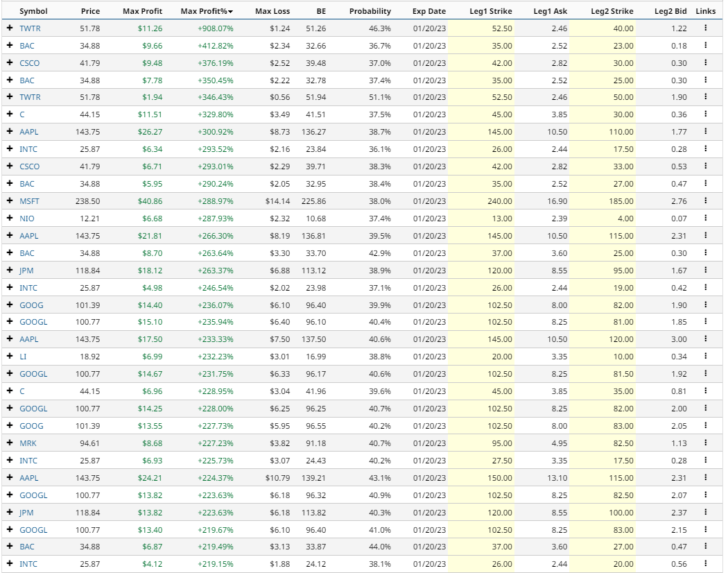The image size is (728, 573).
Task: Sort by the Symbol column header
Action: tap(33, 11)
